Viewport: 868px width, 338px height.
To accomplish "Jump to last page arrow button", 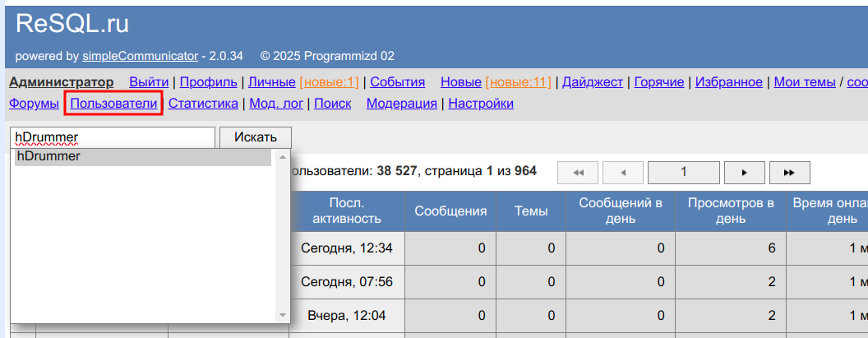I will point(790,173).
